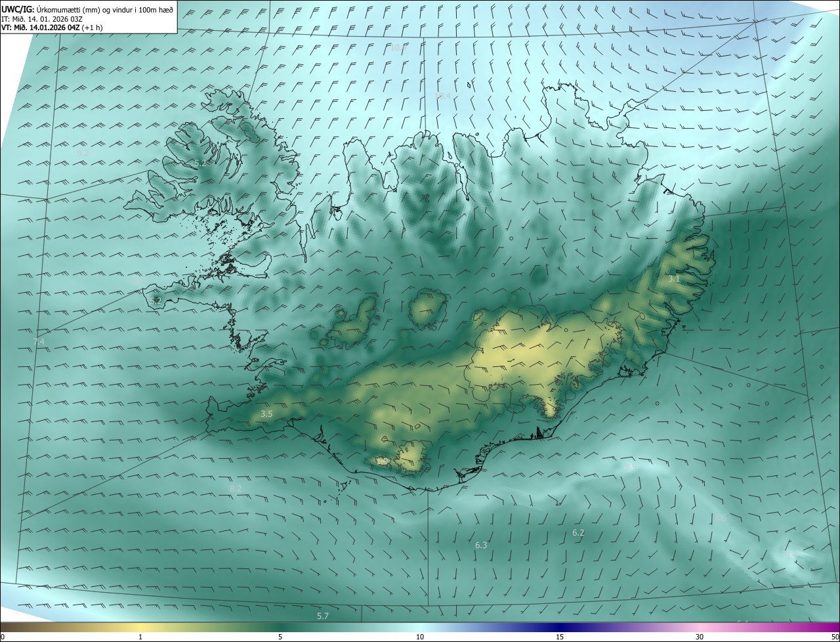
Task: Click the colorbar tick label 30
Action: pyautogui.click(x=700, y=637)
